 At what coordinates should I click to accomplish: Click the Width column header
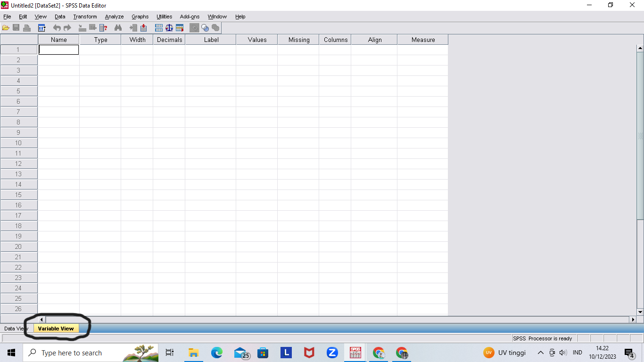(137, 40)
